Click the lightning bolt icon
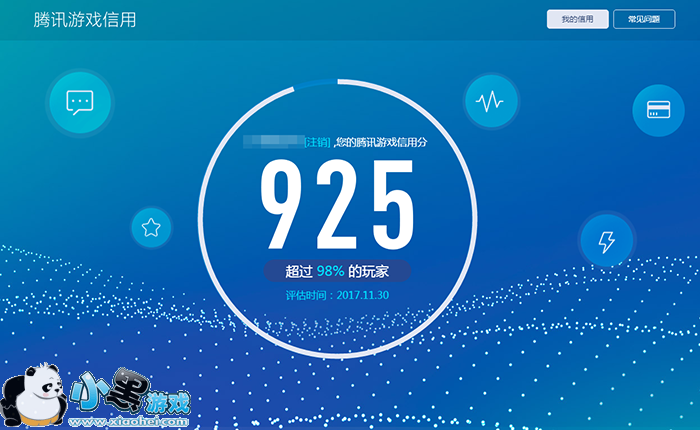Screen dimensions: 700x430 pos(607,241)
